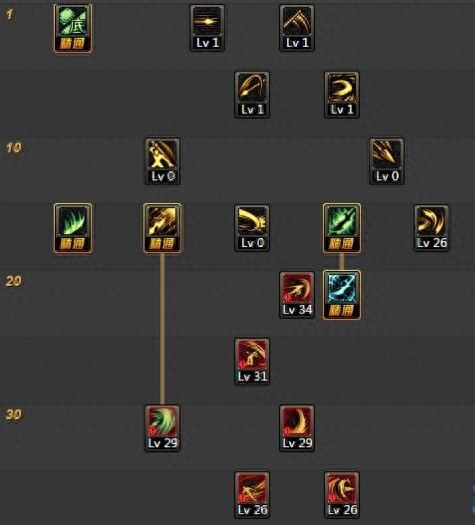Screen dimensions: 475x525
Task: Select the green 底 mastered skill icon
Action: [73, 28]
